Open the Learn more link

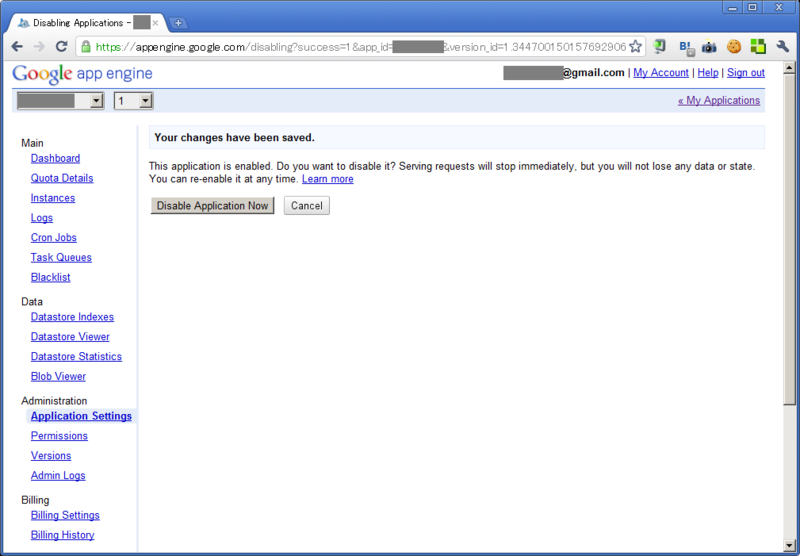(328, 179)
